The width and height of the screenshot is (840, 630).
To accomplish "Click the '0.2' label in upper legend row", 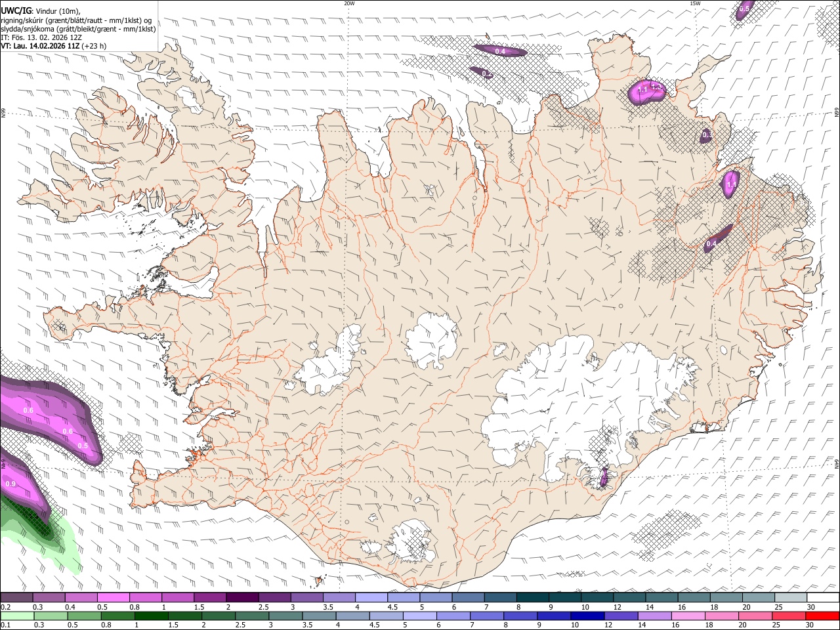I will [5, 607].
